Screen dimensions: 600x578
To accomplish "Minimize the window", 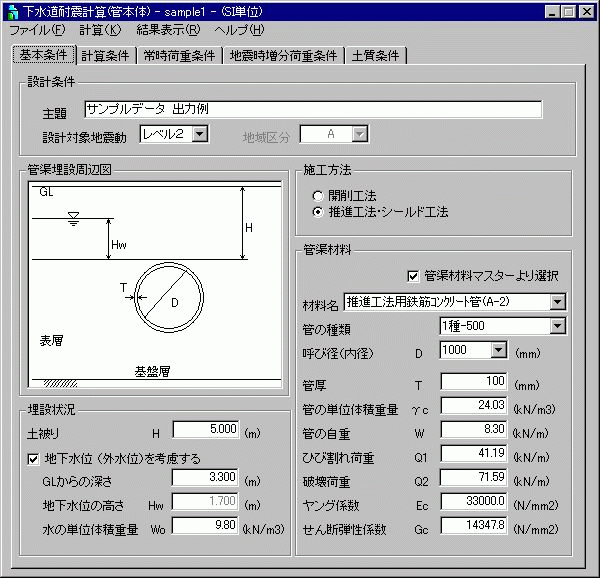I will tap(552, 12).
